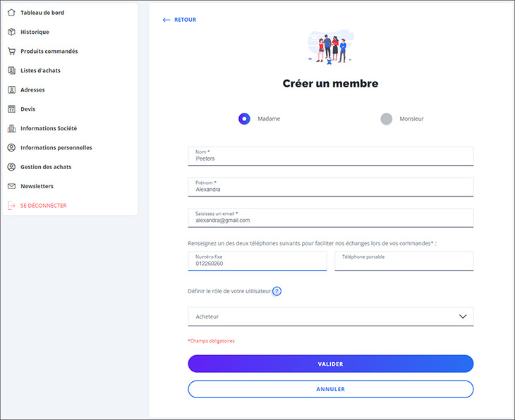This screenshot has width=515, height=420.
Task: Click the Définir le rôle de votre utilisateur label
Action: (229, 291)
